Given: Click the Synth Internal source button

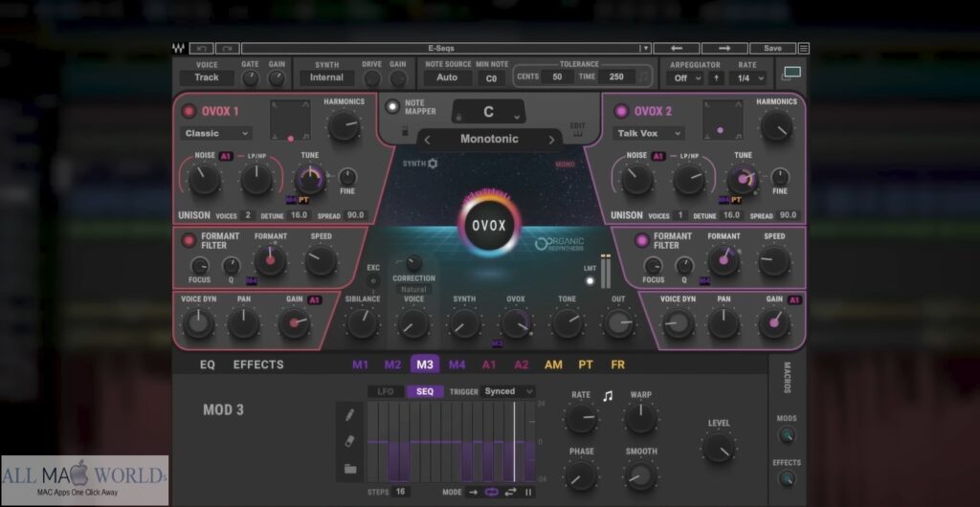Looking at the screenshot, I should click(x=327, y=78).
